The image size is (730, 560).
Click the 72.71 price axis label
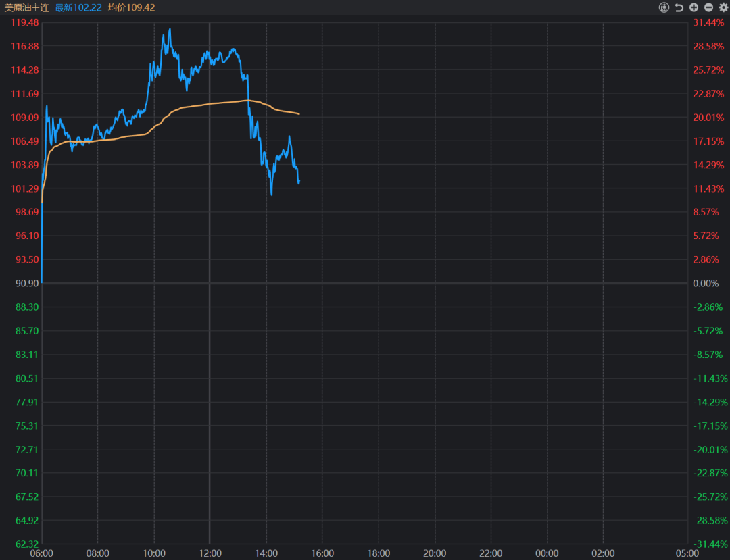[27, 449]
